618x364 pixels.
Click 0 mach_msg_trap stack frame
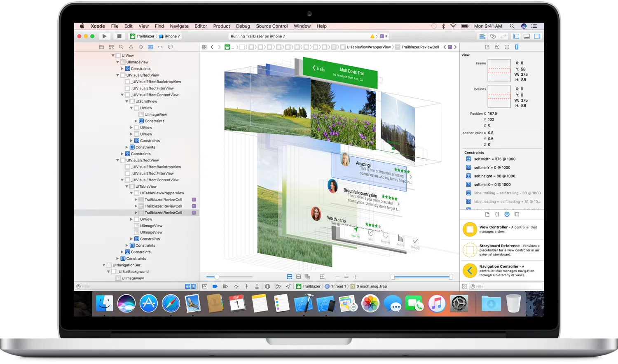(x=369, y=286)
